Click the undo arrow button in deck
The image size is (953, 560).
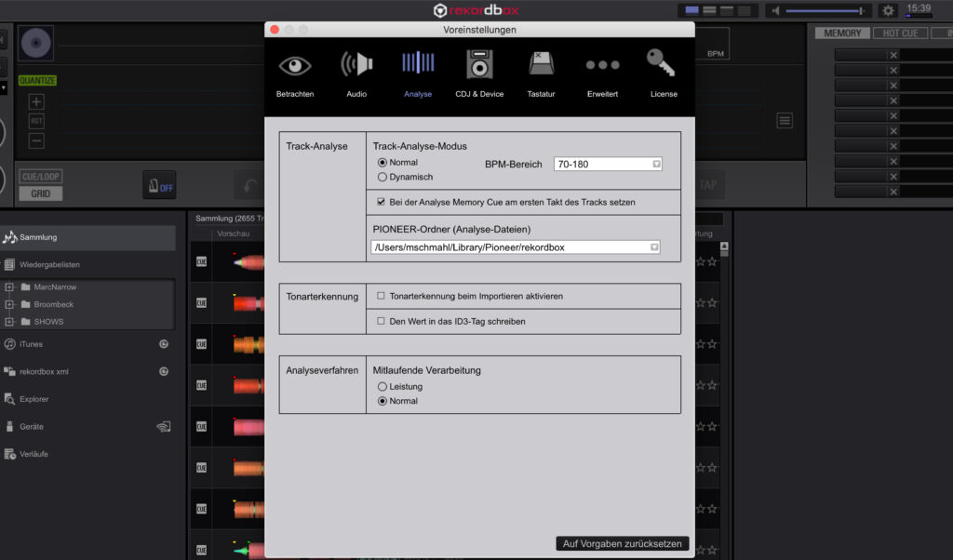pyautogui.click(x=249, y=185)
